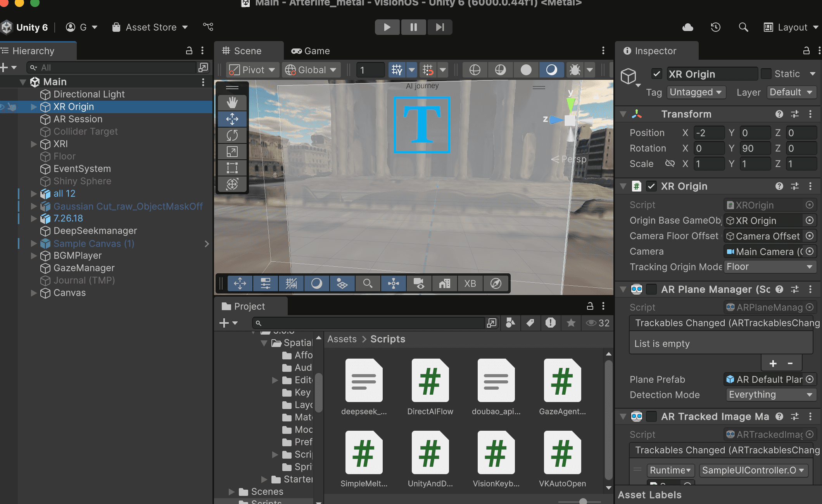This screenshot has width=822, height=504.
Task: Open Transform component help reference
Action: pos(779,114)
